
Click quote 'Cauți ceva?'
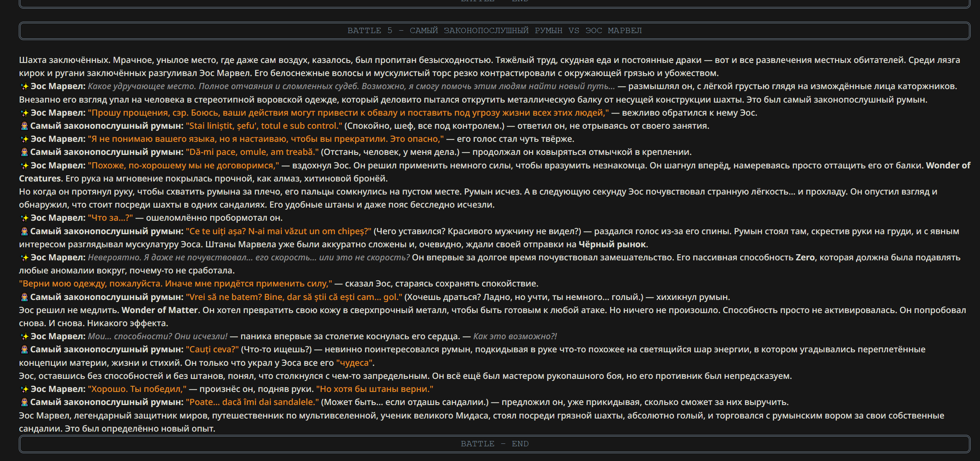(212, 349)
